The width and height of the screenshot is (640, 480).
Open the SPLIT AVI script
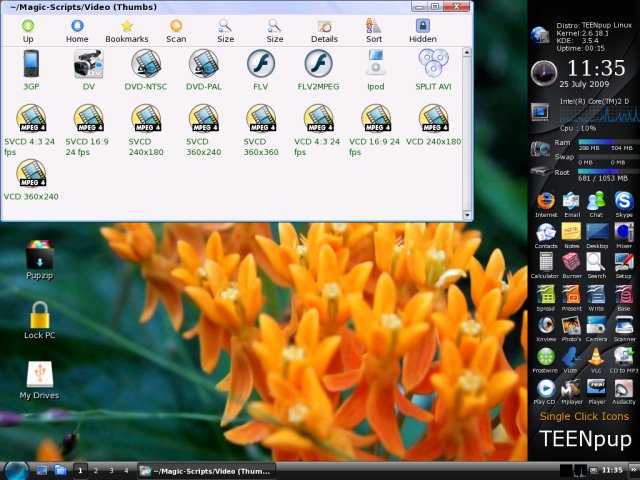click(432, 68)
